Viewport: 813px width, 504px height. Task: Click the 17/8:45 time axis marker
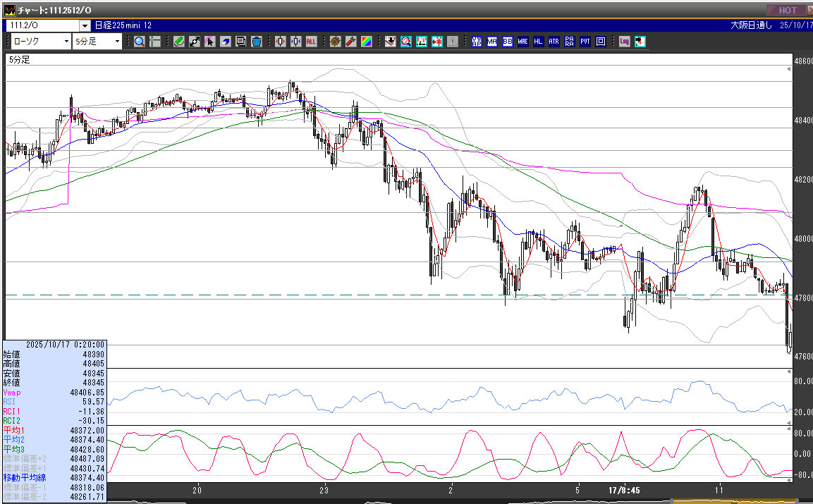click(624, 489)
